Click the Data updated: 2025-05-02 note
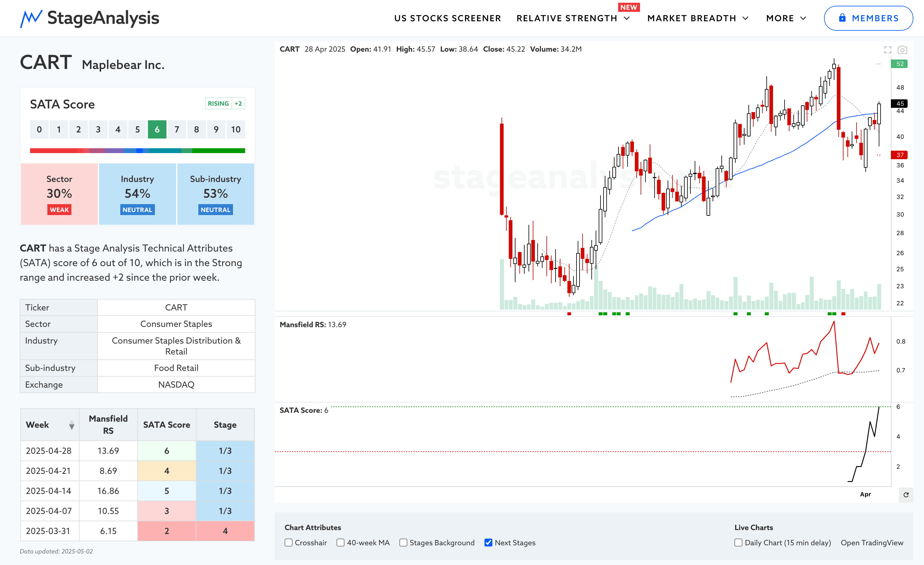Screen dimensions: 924x565 (x=56, y=552)
